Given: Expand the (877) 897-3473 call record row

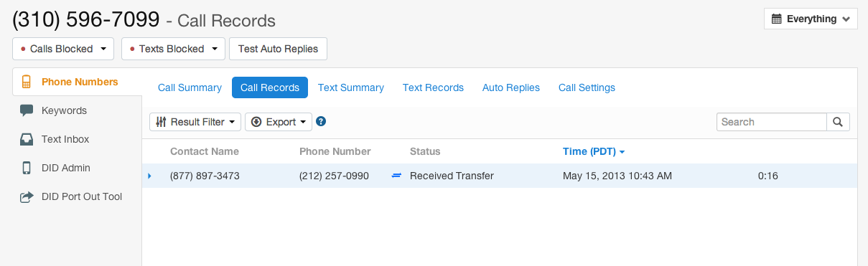Looking at the screenshot, I should [150, 176].
